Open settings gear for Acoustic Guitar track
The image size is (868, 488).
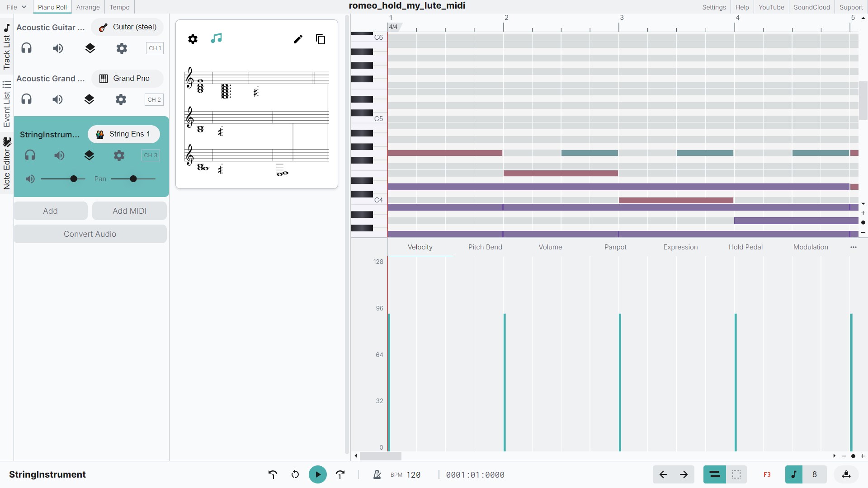[x=121, y=48]
